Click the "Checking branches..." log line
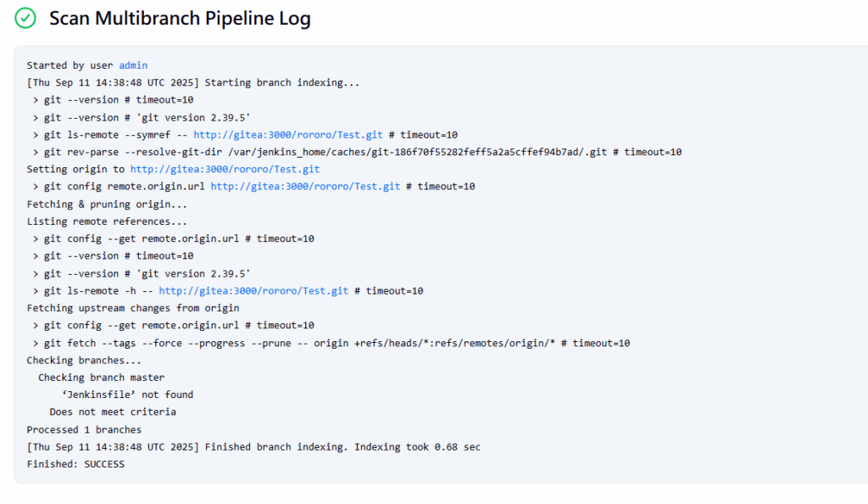Screen dimensions: 868x504 pos(84,361)
